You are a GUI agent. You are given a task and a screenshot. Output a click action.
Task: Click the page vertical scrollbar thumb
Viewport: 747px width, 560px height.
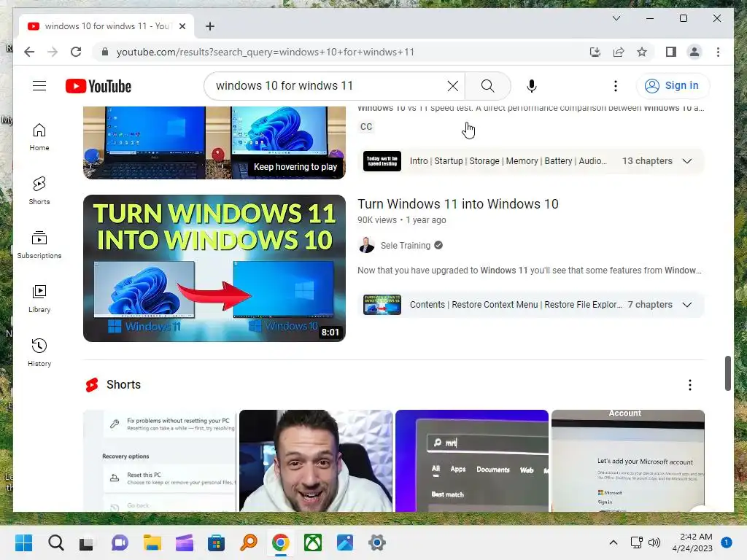(727, 373)
